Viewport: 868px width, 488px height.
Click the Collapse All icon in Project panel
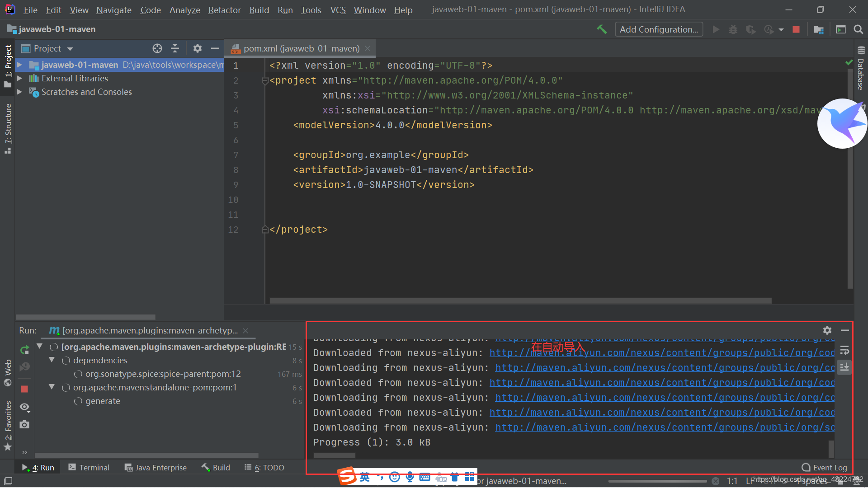click(x=175, y=48)
